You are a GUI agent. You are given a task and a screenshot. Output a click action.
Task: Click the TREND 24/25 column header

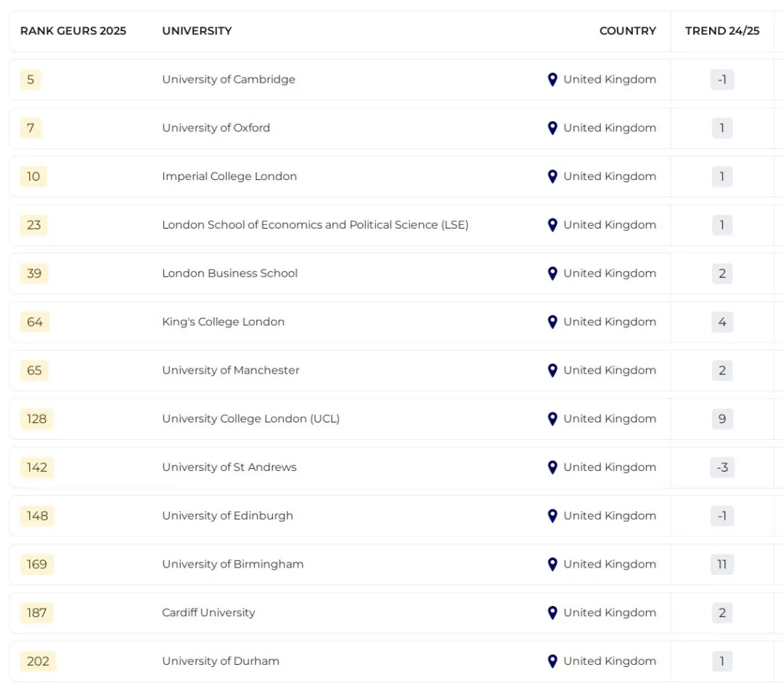(x=722, y=31)
